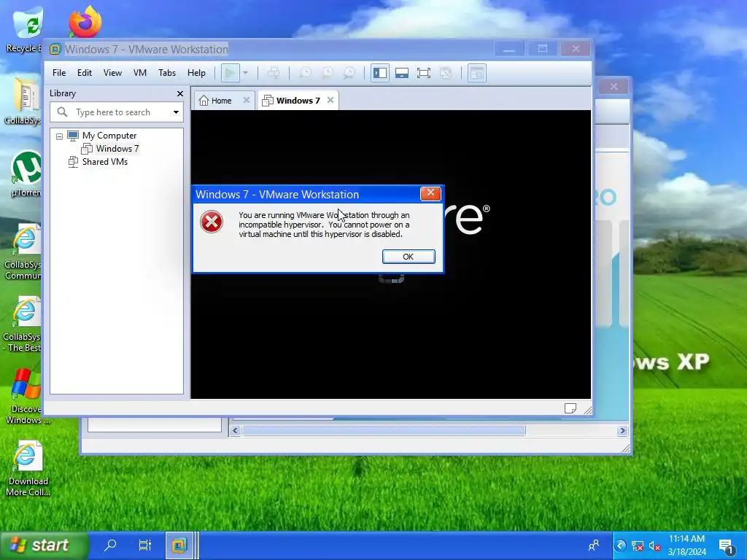The width and height of the screenshot is (747, 560).
Task: Open the Tabs menu
Action: tap(167, 73)
